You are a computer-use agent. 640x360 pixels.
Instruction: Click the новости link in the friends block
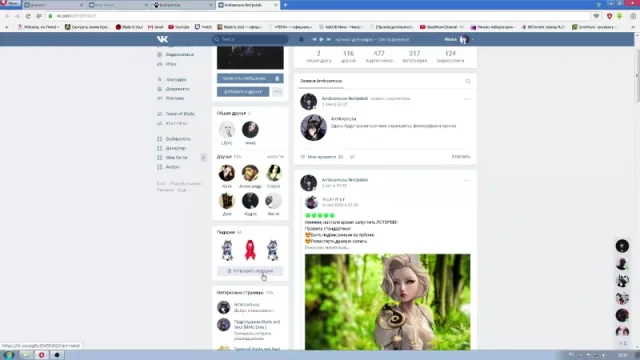276,157
